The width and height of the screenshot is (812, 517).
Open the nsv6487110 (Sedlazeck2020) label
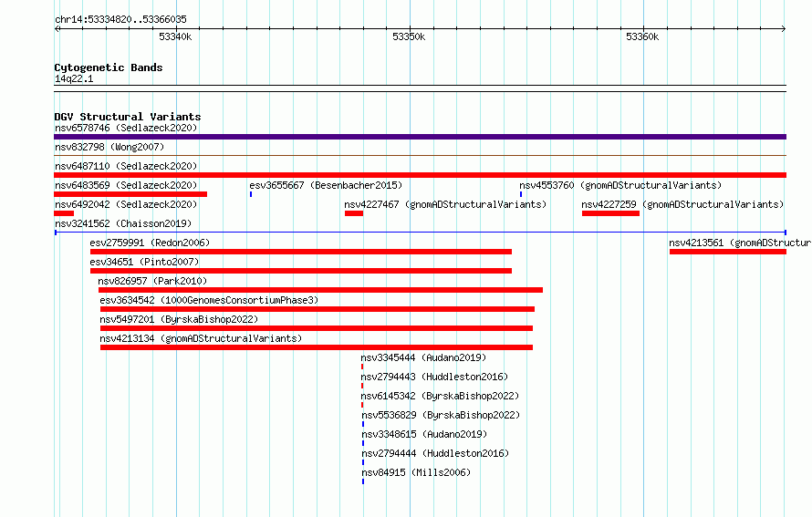(126, 166)
